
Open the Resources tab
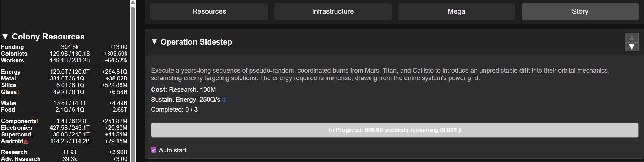click(209, 12)
